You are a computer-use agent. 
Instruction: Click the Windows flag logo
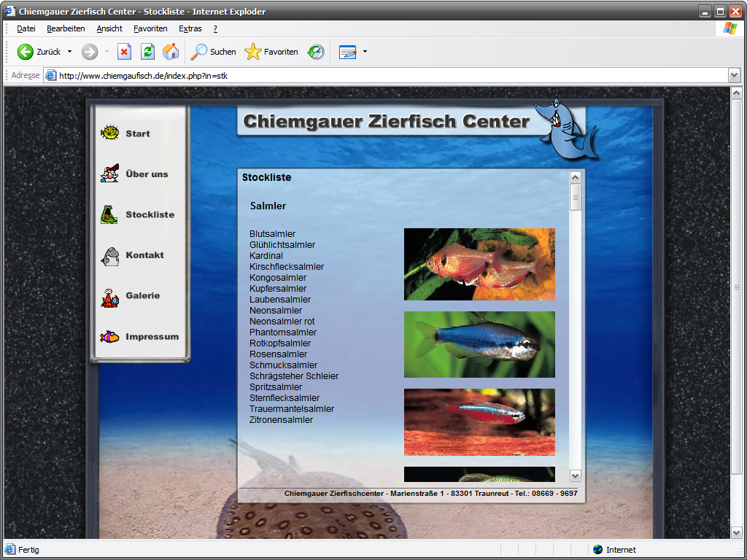(x=729, y=28)
